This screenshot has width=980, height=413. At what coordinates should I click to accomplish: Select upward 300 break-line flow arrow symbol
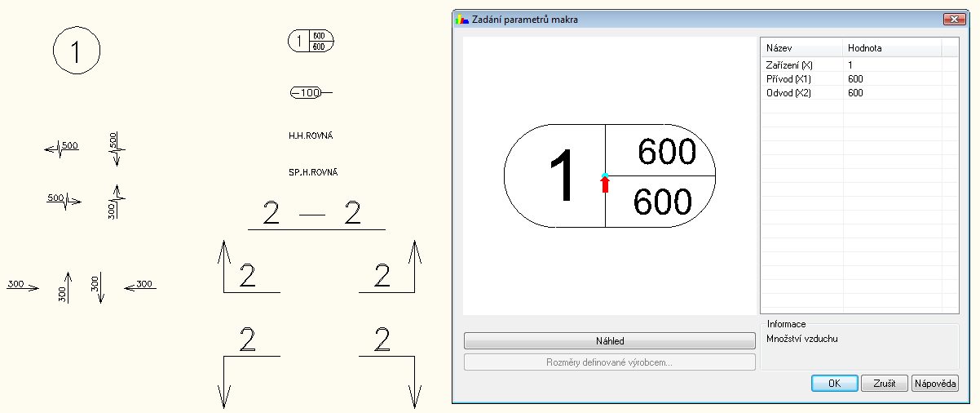[x=116, y=202]
